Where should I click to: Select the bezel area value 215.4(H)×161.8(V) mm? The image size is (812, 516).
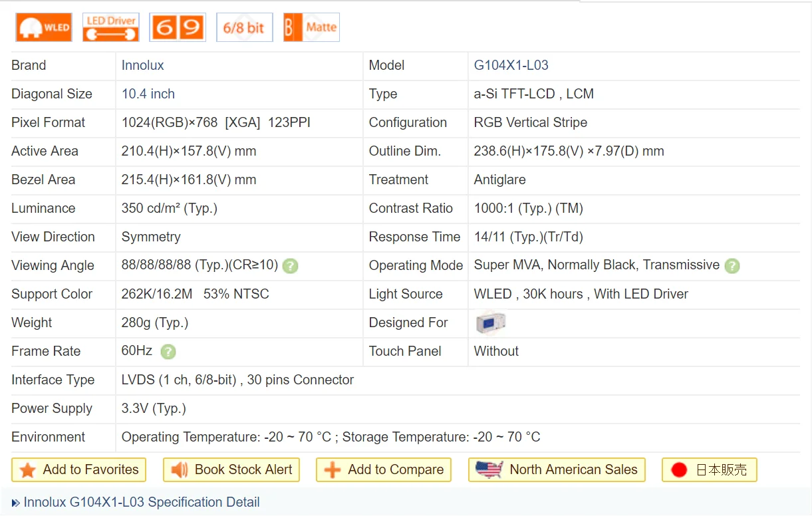(x=189, y=180)
